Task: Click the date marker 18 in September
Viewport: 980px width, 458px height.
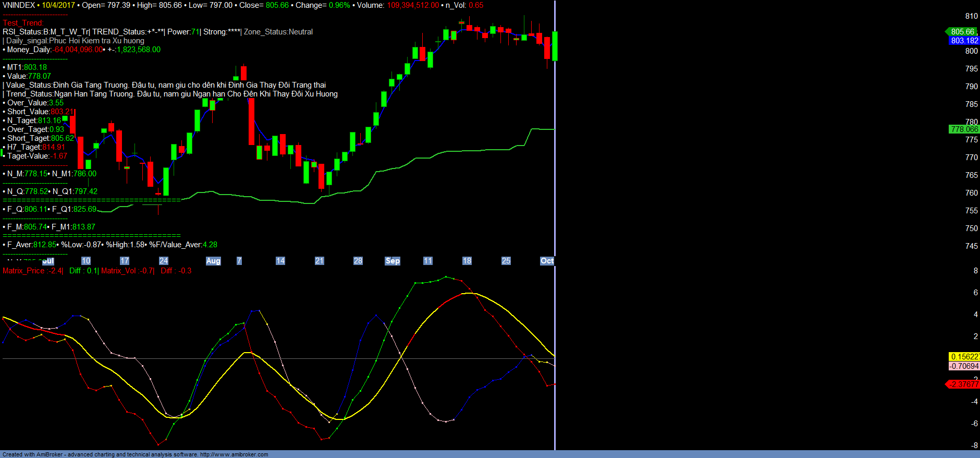Action: [467, 261]
